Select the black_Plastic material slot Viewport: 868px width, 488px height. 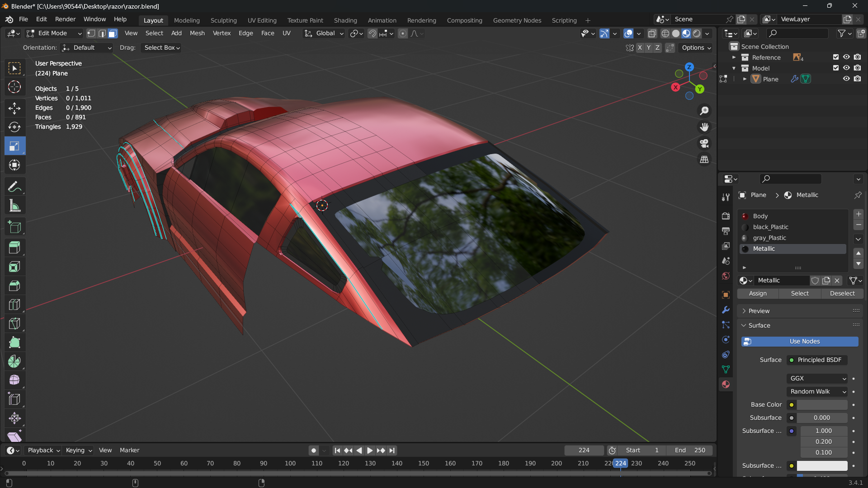click(770, 227)
